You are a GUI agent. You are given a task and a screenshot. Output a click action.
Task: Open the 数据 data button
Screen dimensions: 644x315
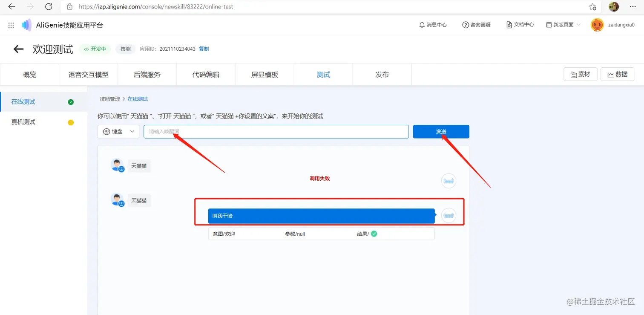coord(617,74)
